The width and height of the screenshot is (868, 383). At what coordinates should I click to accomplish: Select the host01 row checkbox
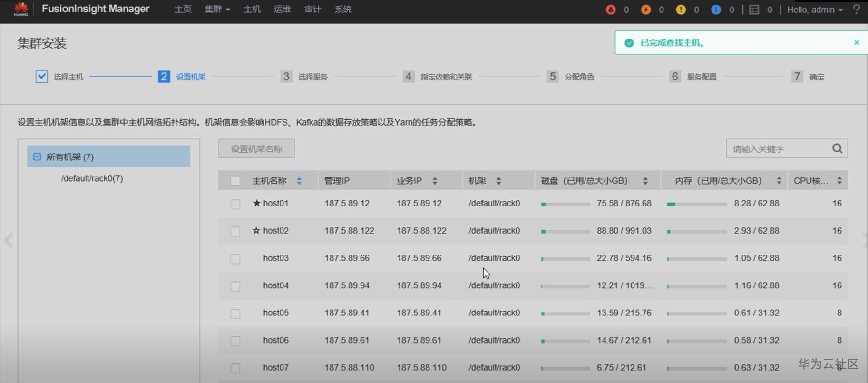[x=235, y=204]
